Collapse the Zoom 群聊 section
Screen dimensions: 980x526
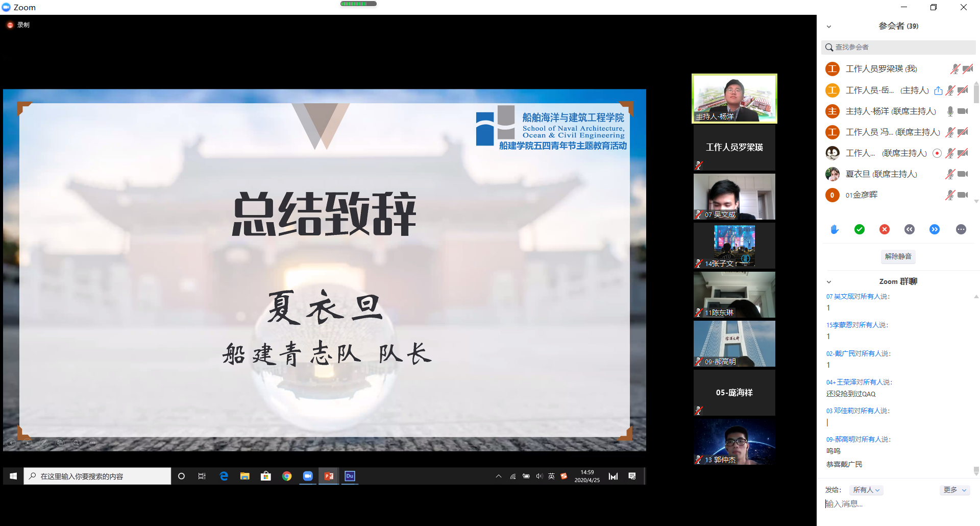point(828,281)
